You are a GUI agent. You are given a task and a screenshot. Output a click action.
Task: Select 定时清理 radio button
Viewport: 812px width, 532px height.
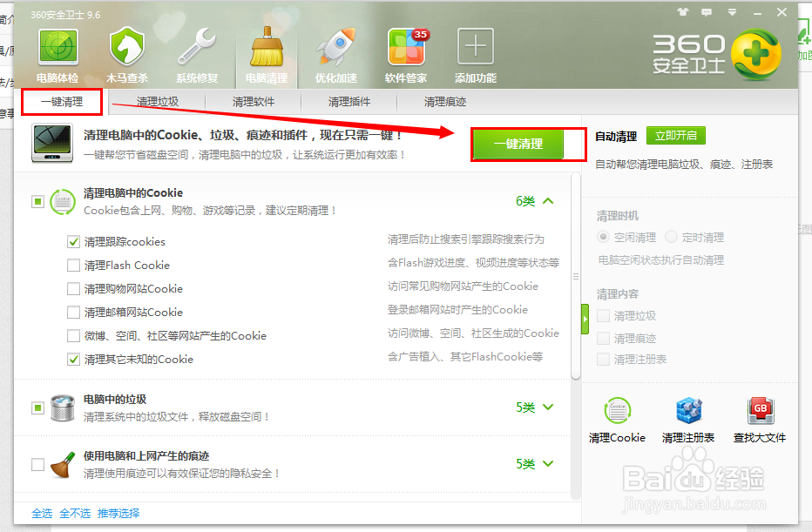[671, 237]
